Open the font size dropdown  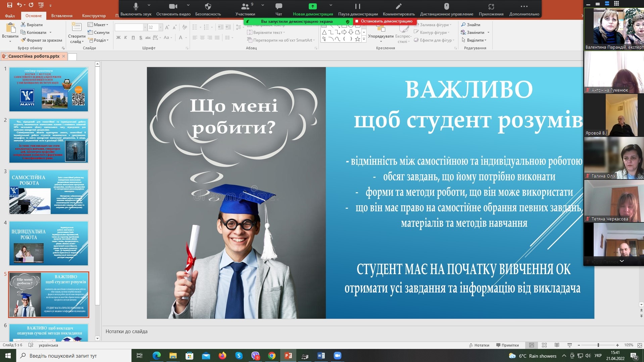pyautogui.click(x=161, y=28)
